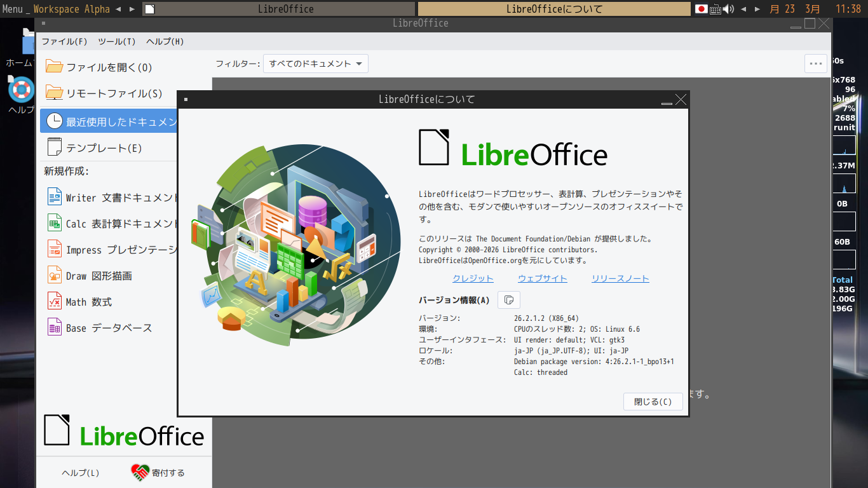Show the recently used documents list

click(109, 121)
